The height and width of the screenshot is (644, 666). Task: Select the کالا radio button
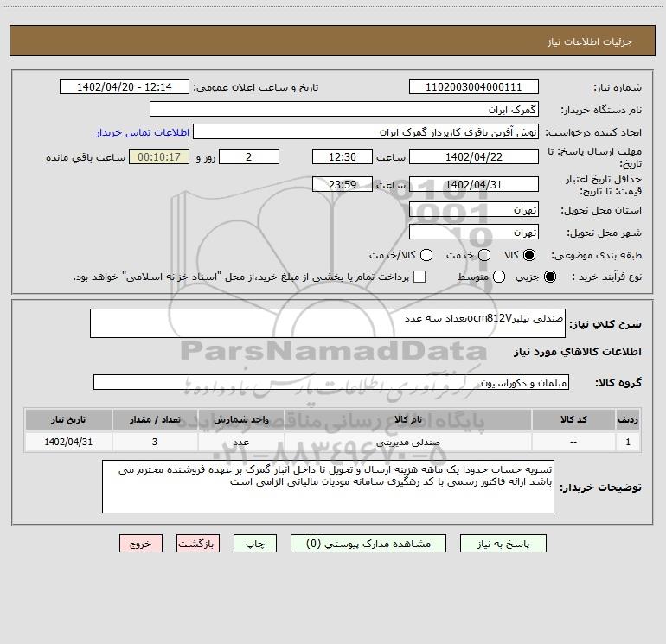click(529, 255)
